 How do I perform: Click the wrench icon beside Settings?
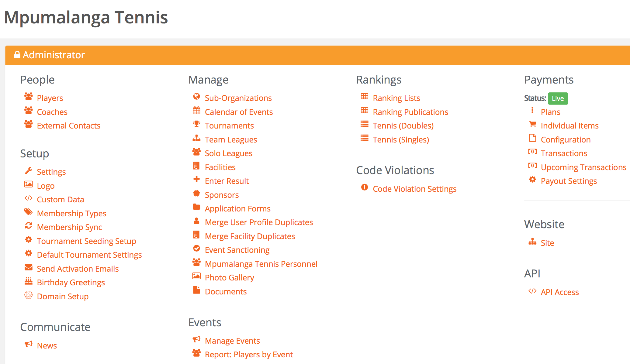click(29, 171)
